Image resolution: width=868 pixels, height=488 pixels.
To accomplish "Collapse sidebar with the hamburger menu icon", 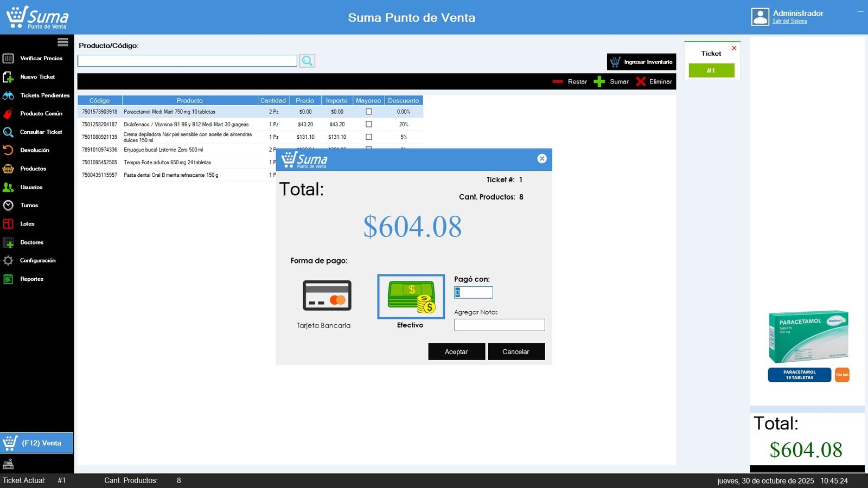I will (x=63, y=42).
